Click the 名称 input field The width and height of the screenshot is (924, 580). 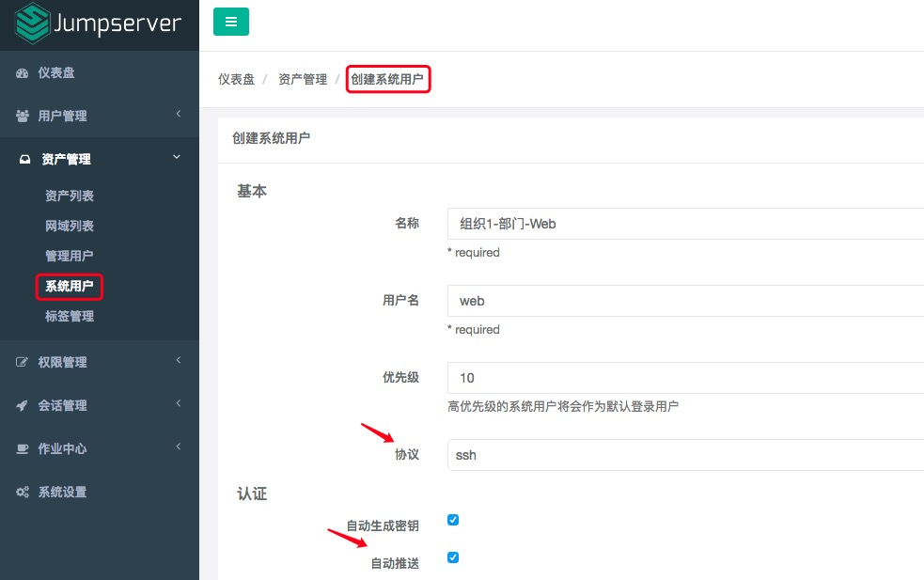(685, 224)
